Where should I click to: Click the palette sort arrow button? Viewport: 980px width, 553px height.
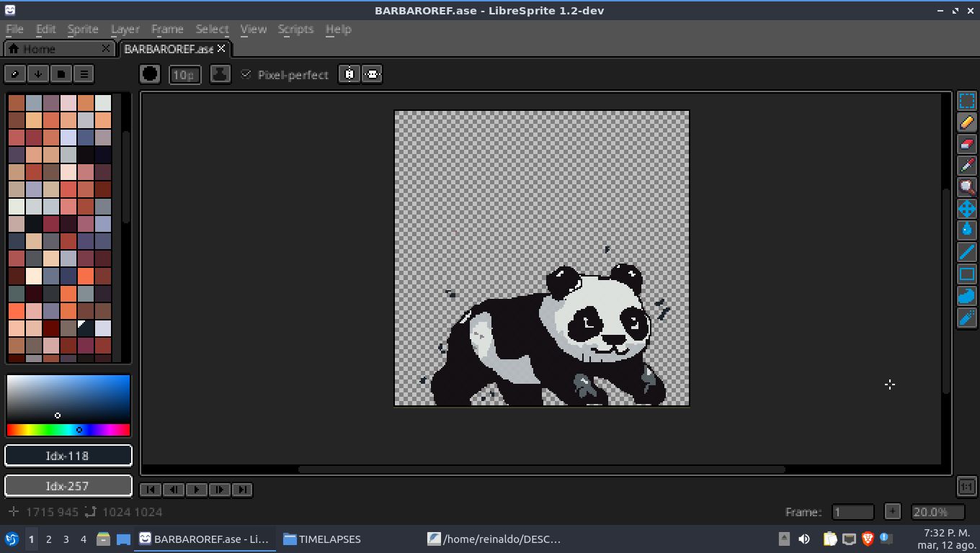click(38, 73)
